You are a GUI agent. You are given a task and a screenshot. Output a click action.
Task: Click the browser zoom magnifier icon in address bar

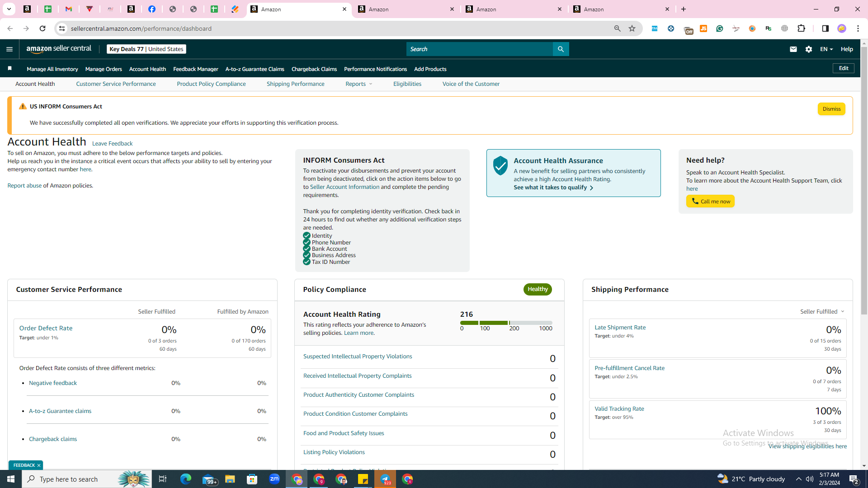point(617,28)
